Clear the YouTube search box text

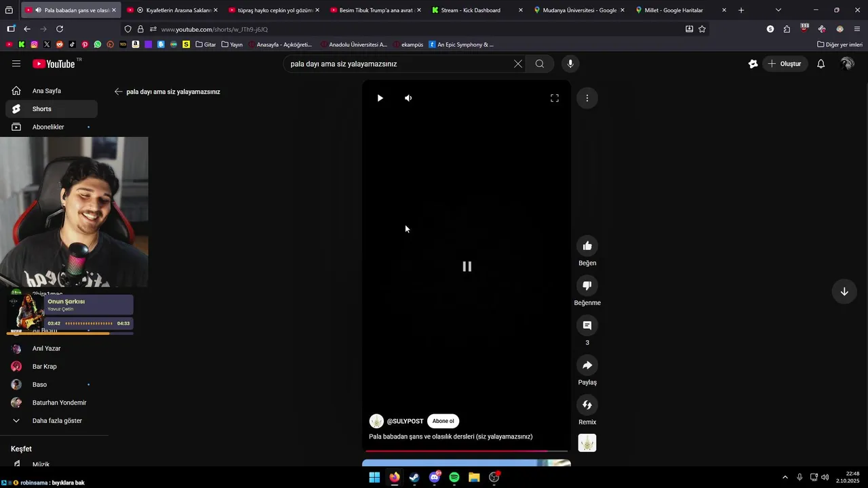pyautogui.click(x=518, y=64)
